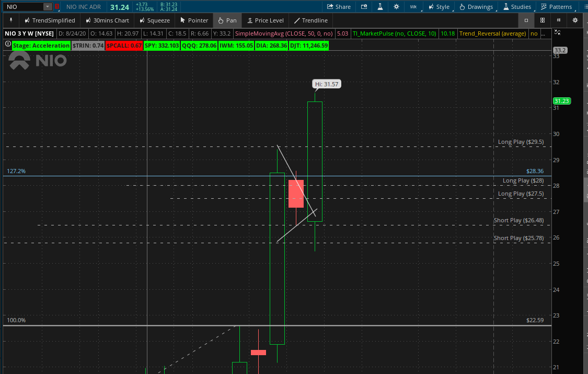Image resolution: width=588 pixels, height=374 pixels.
Task: Select the Pan tool
Action: tap(227, 20)
